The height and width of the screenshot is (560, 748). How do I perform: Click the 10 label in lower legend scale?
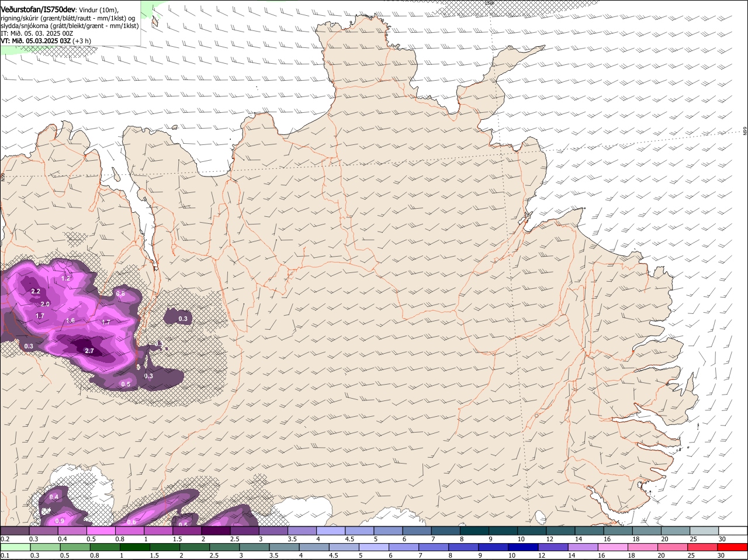[x=512, y=555]
